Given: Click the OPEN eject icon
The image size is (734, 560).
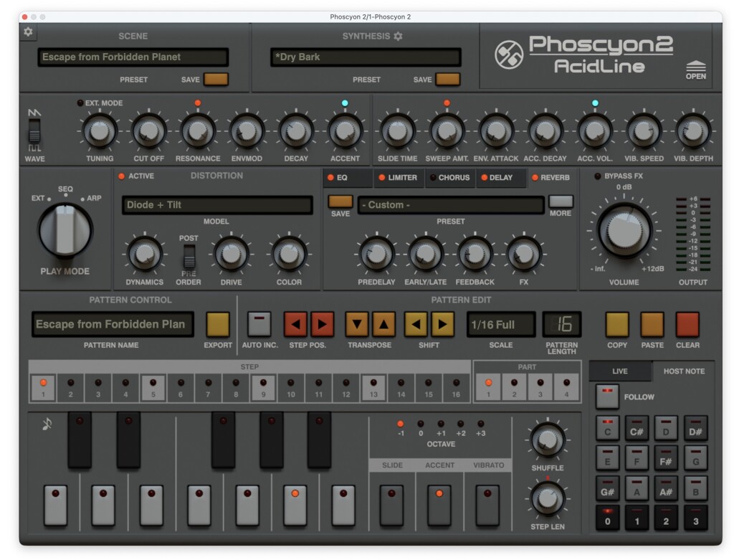Looking at the screenshot, I should [695, 69].
